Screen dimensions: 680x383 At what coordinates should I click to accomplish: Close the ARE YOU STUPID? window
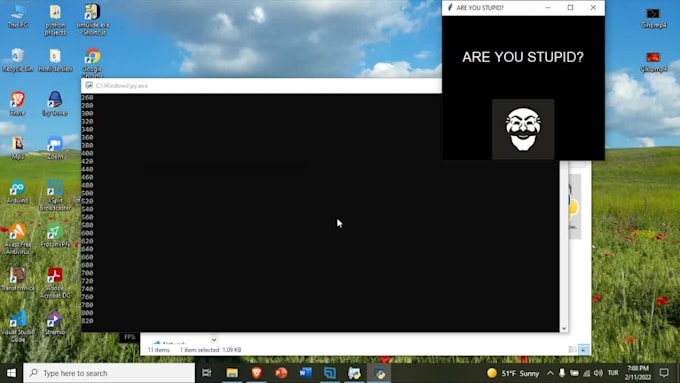click(x=593, y=7)
